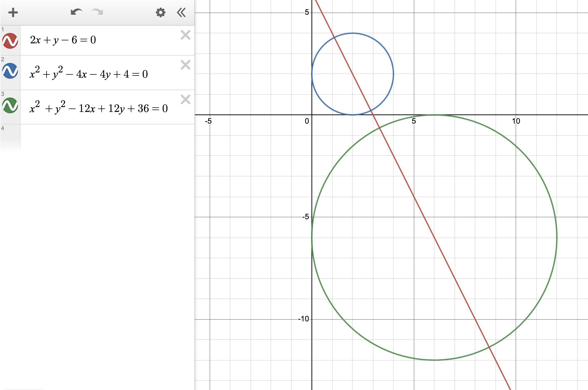Undo the last edit
Viewport: 588px width, 390px height.
[x=76, y=12]
